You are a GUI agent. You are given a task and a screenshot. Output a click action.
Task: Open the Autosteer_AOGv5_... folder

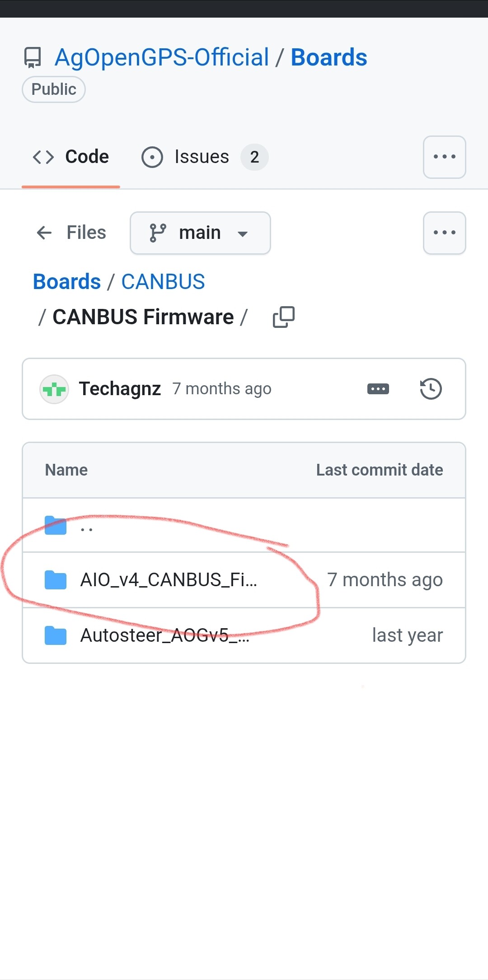(x=164, y=635)
